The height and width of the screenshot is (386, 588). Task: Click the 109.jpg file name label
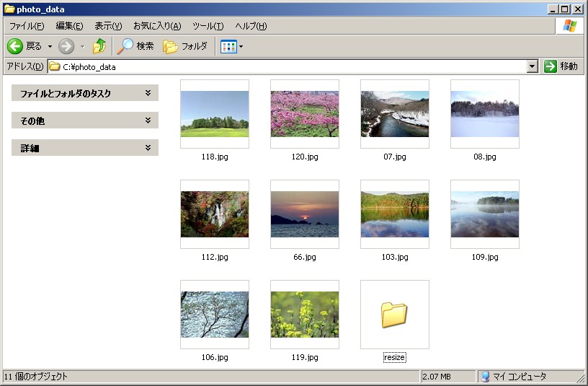pos(484,257)
